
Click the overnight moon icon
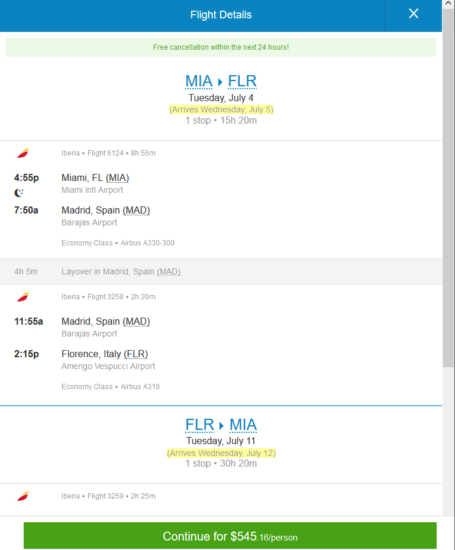19,193
